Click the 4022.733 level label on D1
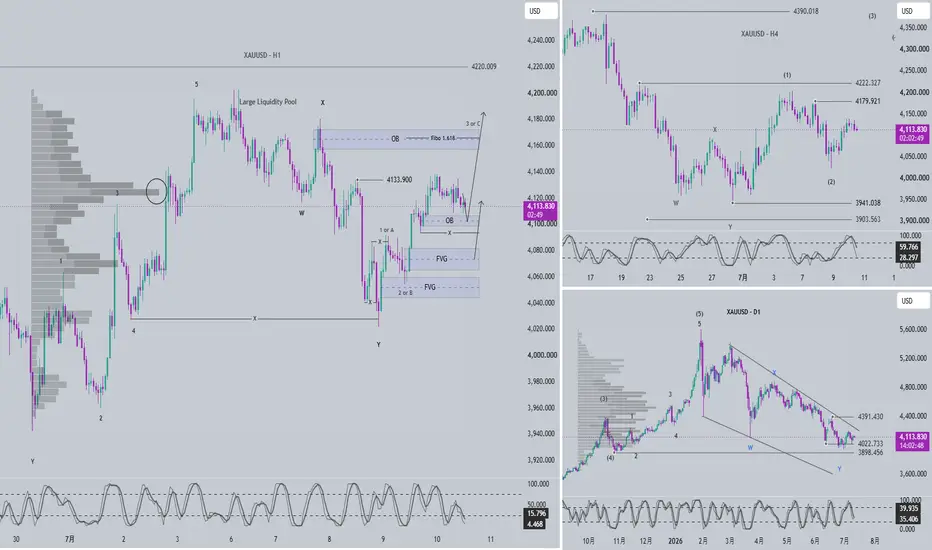Image resolution: width=932 pixels, height=550 pixels. coord(870,444)
